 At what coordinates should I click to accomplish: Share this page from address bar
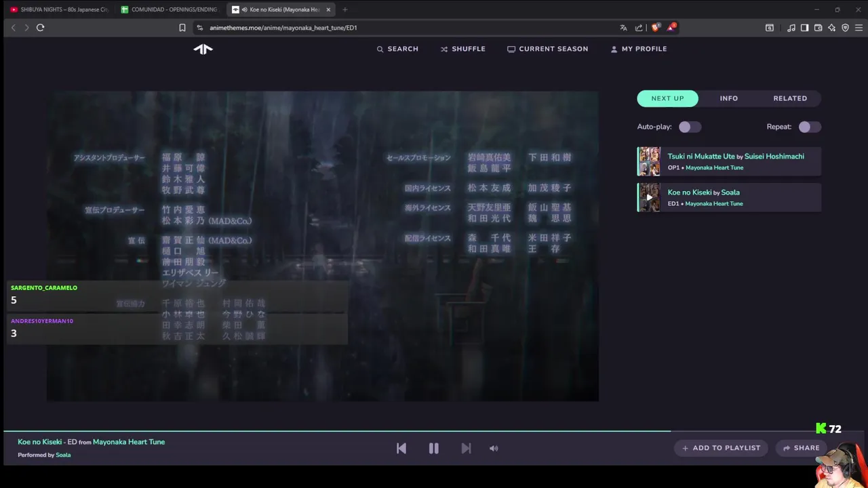tap(639, 28)
